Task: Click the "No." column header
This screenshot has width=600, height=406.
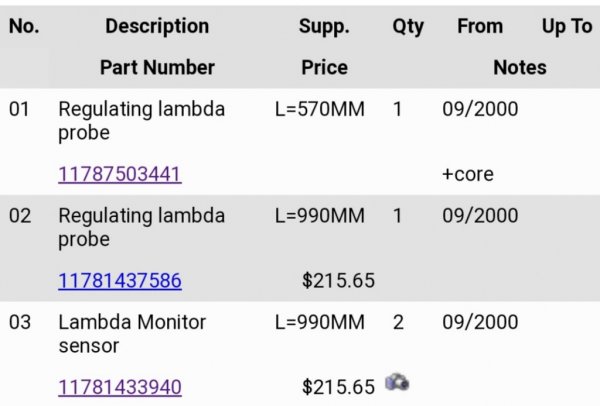Action: [24, 27]
